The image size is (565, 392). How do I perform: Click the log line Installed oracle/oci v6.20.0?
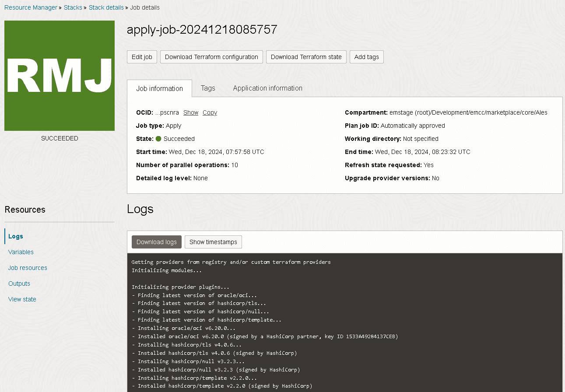[265, 337]
